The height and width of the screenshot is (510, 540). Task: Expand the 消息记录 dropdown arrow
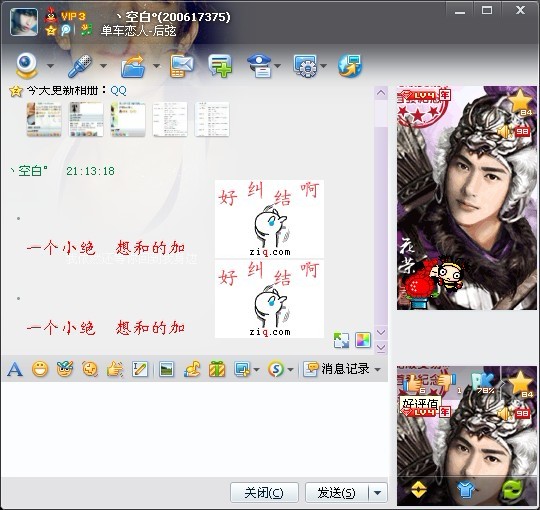(x=378, y=370)
